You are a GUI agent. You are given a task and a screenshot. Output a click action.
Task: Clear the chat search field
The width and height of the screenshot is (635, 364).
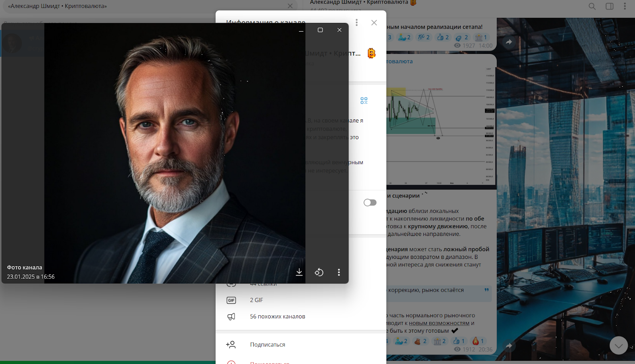(290, 6)
